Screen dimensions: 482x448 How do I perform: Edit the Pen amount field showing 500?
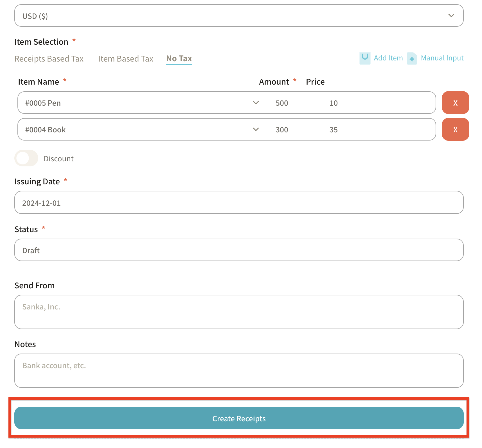click(295, 103)
